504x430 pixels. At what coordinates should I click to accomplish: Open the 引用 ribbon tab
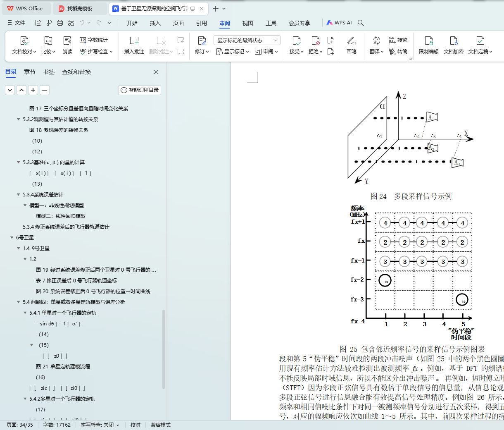click(x=202, y=23)
